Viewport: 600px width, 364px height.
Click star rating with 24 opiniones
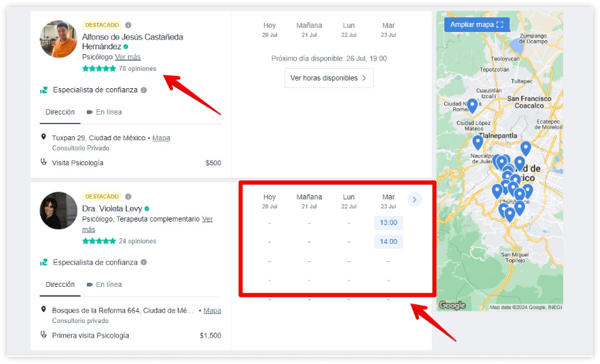[x=99, y=241]
